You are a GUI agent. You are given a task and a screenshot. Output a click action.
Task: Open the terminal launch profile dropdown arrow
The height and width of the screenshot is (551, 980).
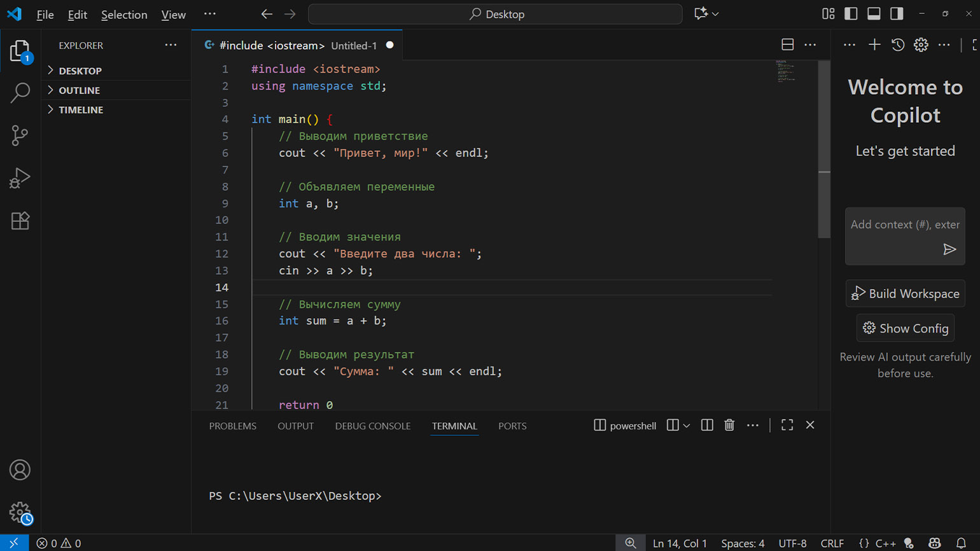click(x=687, y=426)
